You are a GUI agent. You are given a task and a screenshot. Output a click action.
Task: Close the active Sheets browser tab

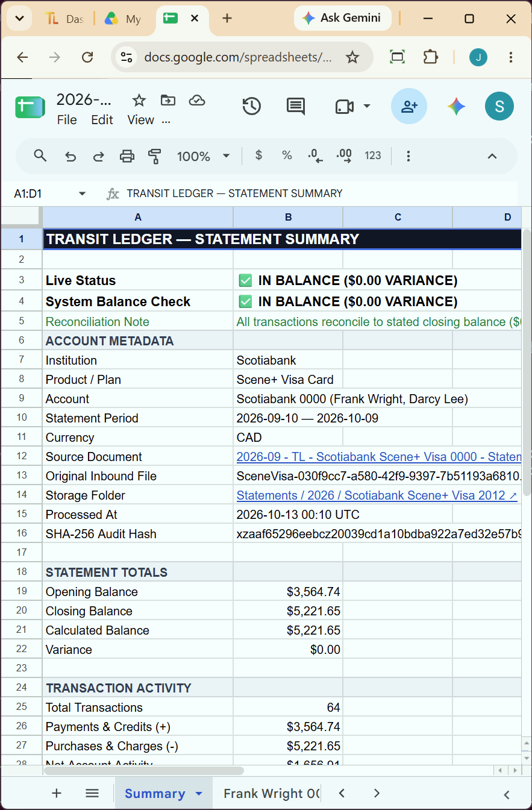[195, 19]
